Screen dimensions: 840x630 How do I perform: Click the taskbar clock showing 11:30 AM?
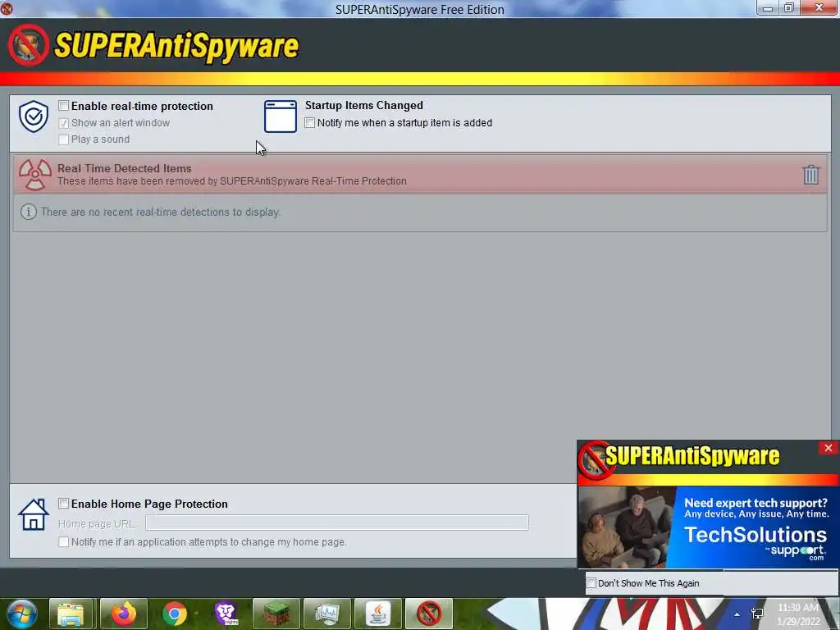[x=797, y=614]
